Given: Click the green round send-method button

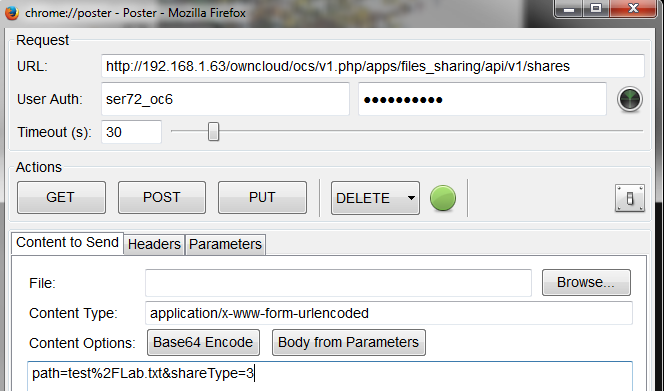Looking at the screenshot, I should coord(443,198).
